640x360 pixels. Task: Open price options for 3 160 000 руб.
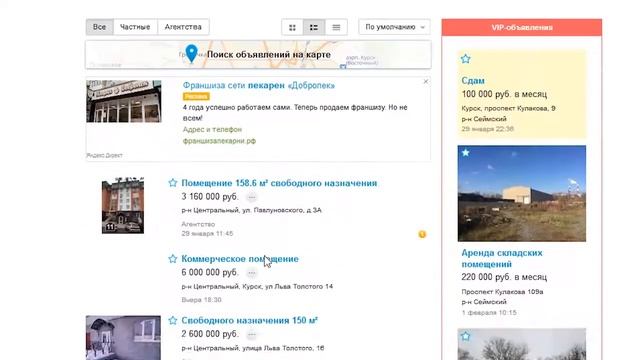click(x=252, y=197)
